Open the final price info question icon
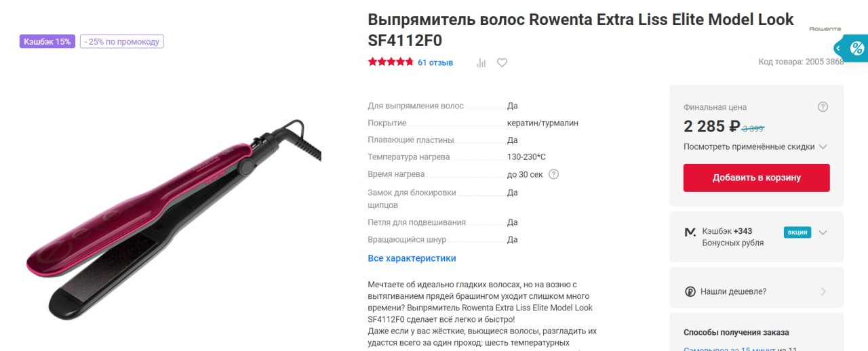 click(823, 107)
